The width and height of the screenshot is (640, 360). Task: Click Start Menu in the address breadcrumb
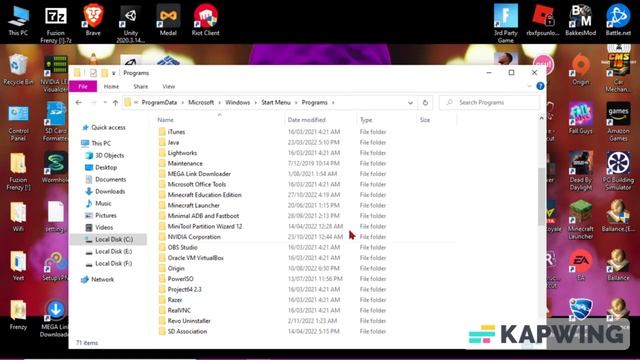(276, 102)
